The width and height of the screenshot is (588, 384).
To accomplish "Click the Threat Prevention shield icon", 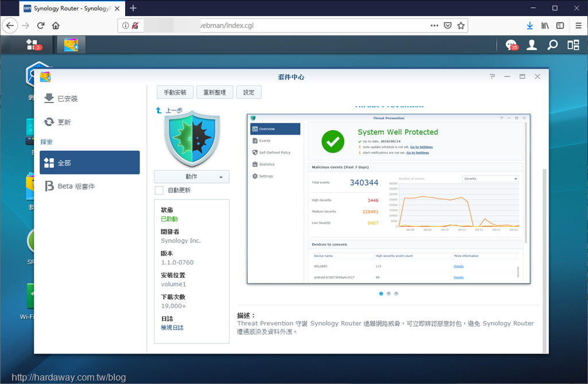I will (192, 139).
